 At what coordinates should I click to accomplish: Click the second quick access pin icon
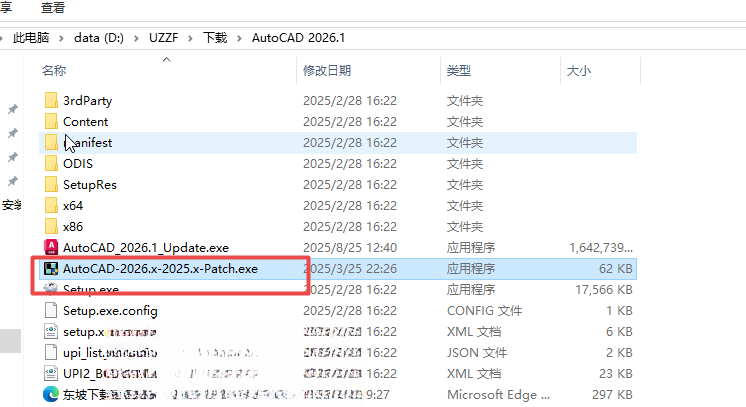click(x=12, y=133)
